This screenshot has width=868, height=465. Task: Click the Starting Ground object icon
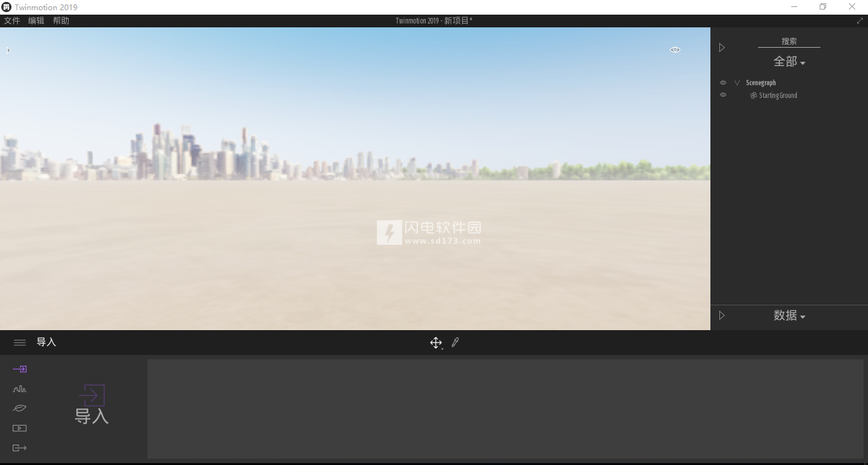pos(754,95)
